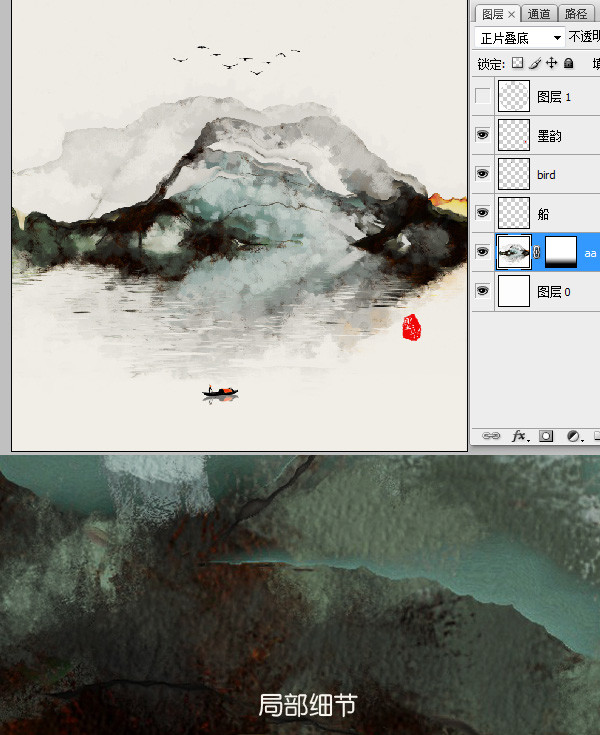Hide the aa layer
The image size is (600, 735).
(x=482, y=252)
